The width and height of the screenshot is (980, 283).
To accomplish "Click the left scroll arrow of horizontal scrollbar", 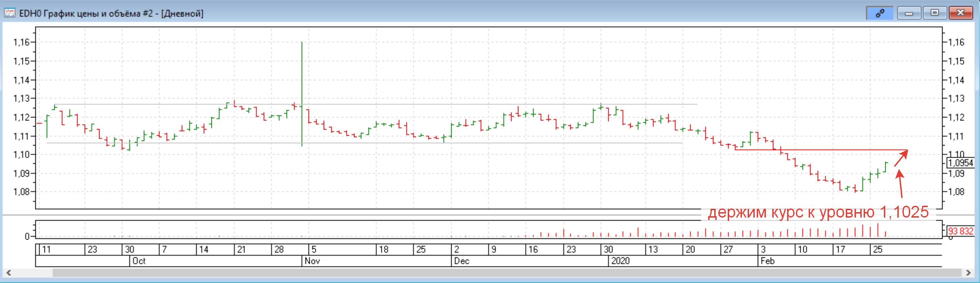I will coord(8,273).
